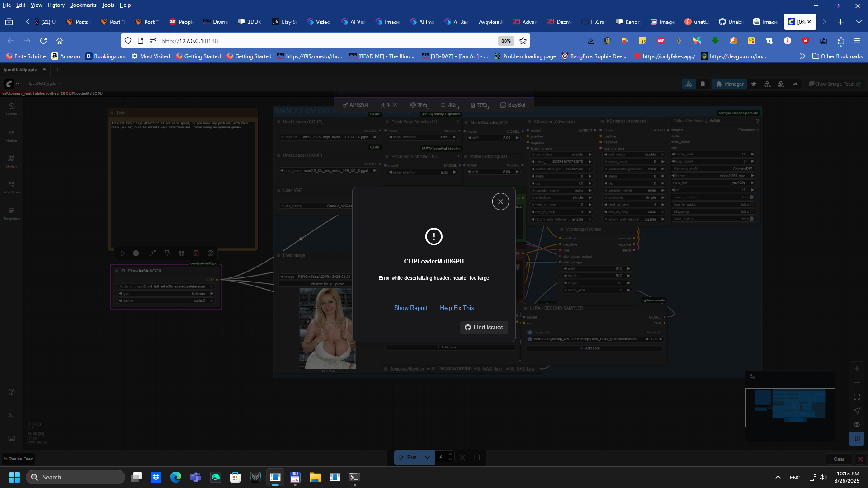Expand the Run button dropdown arrow
The image size is (868, 488).
point(427,457)
